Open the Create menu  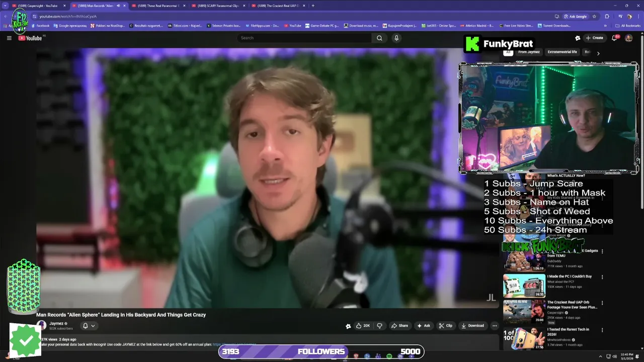(594, 38)
